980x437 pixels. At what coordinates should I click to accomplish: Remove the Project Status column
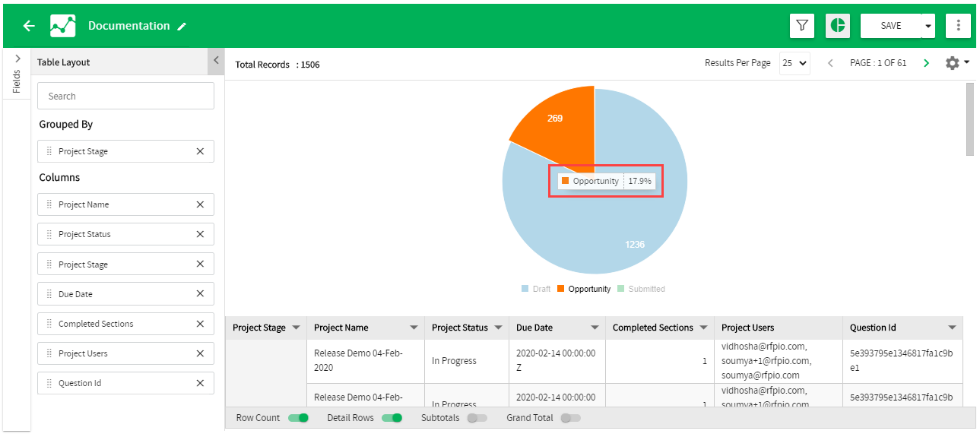point(200,234)
